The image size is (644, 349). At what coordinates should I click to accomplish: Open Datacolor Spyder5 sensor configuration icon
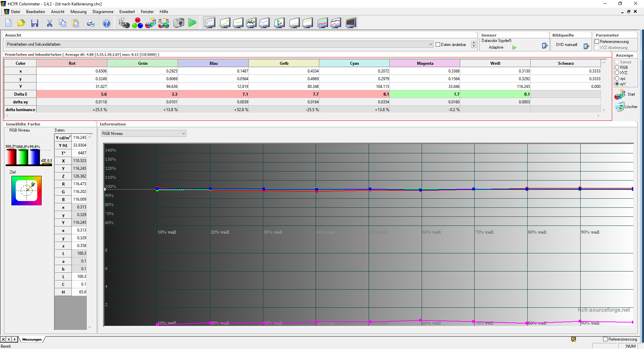(544, 46)
